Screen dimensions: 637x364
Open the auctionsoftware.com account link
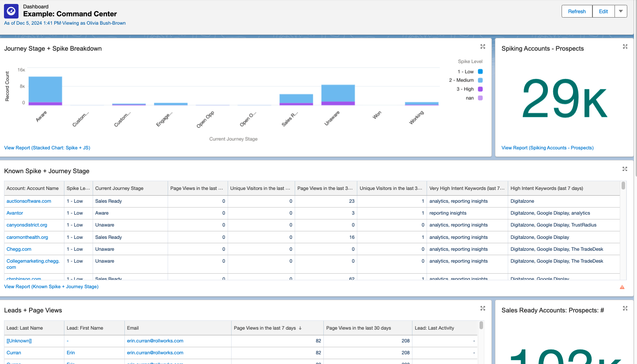[29, 201]
